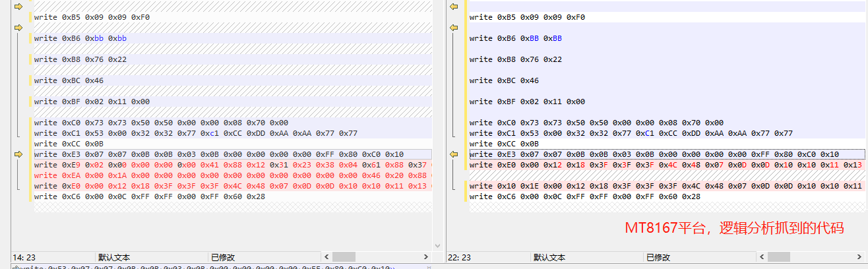The height and width of the screenshot is (269, 868).
Task: Click the topmost copy-to-right arrow in left gutter
Action: click(18, 7)
